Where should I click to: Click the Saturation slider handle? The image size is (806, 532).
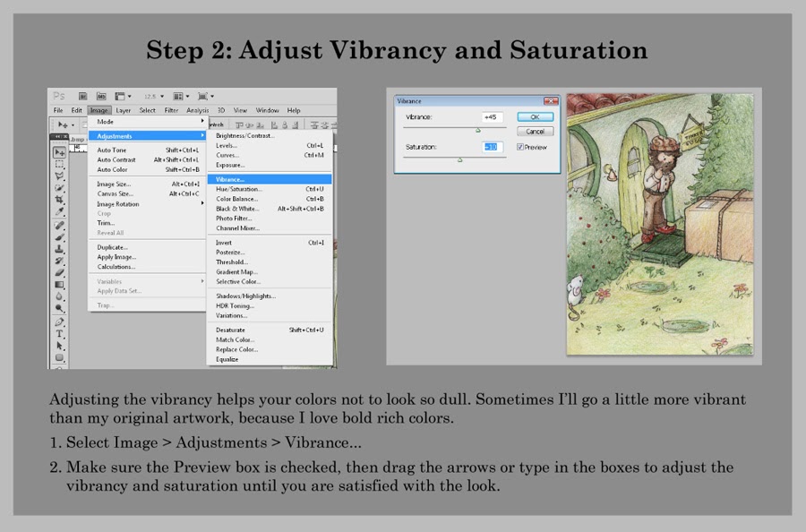460,160
